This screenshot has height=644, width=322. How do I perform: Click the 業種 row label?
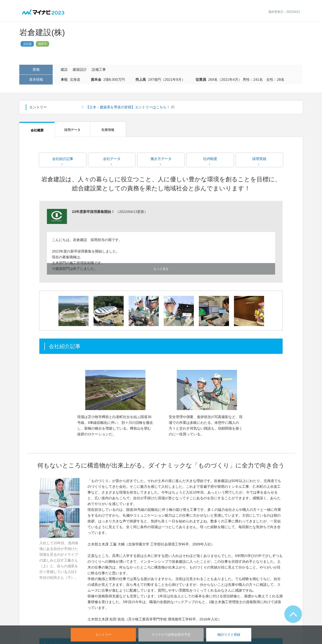click(36, 69)
